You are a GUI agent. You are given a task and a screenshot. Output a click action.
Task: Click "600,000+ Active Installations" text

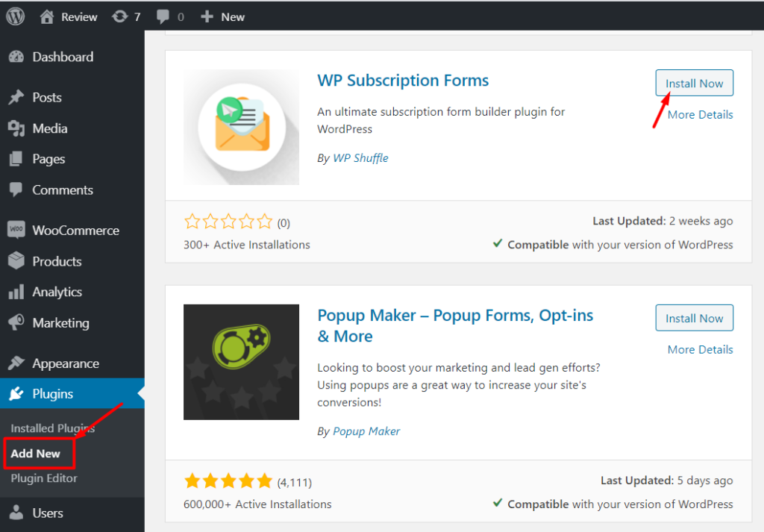coord(257,504)
